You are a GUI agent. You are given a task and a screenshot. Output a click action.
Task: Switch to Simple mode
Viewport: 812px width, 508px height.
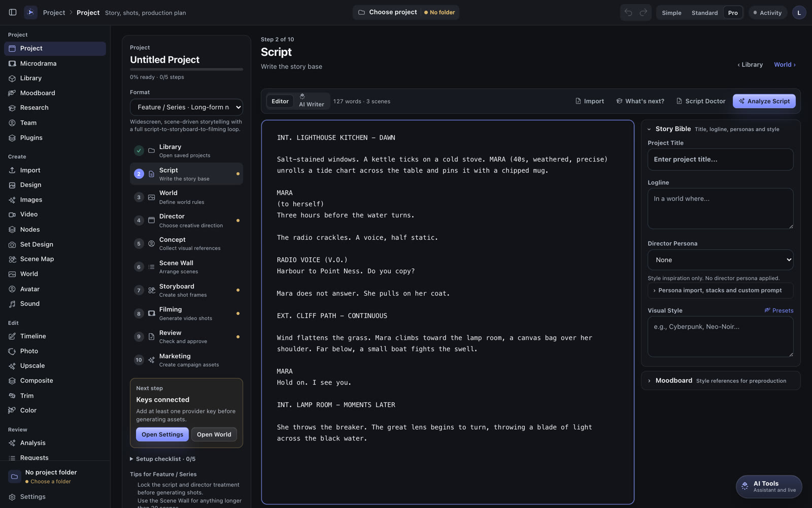click(x=671, y=13)
